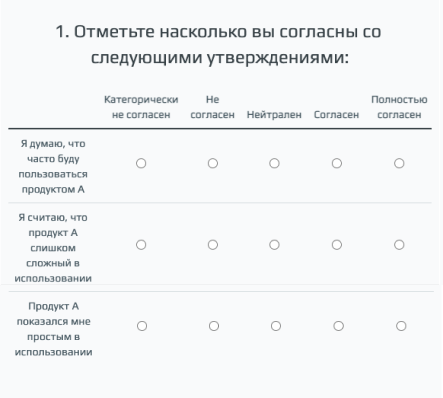Select 'Согласен' for 'показался мне простым'
Viewport: 443px width, 398px height.
(x=338, y=326)
